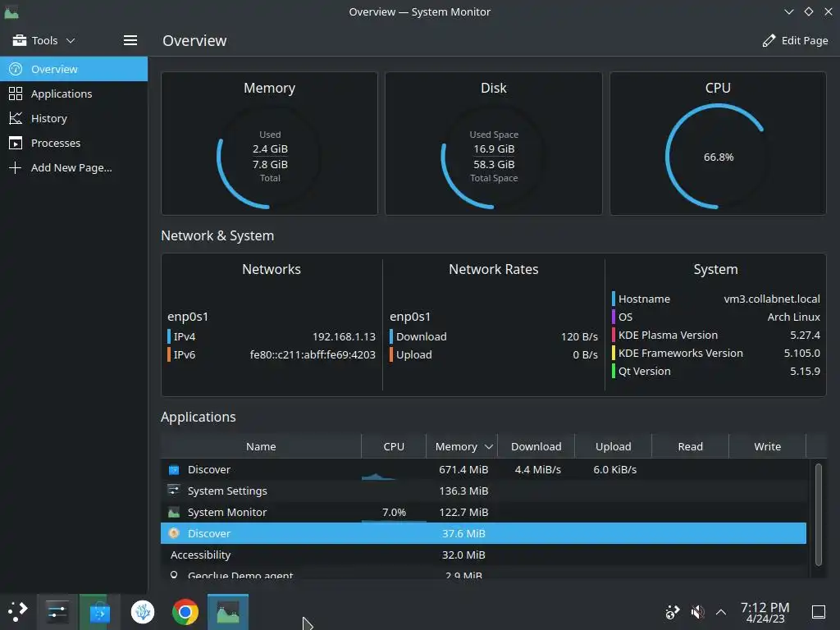Click the Applications table vertical scrollbar
The height and width of the screenshot is (630, 840).
pos(818,514)
